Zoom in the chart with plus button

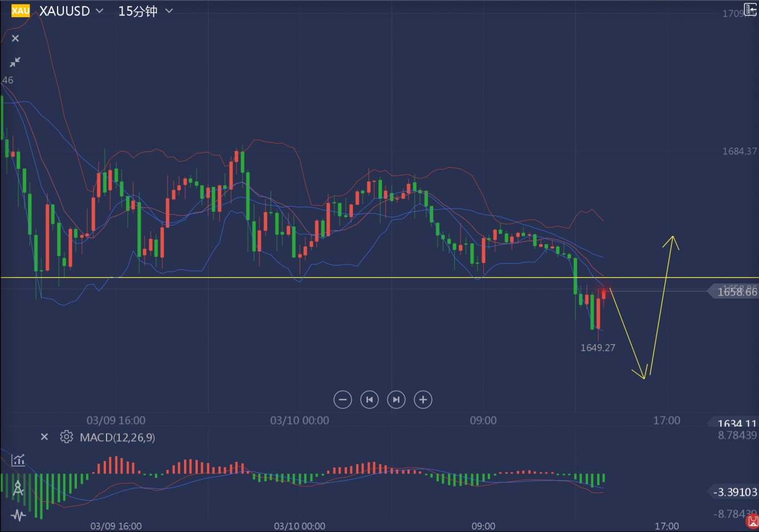(423, 400)
